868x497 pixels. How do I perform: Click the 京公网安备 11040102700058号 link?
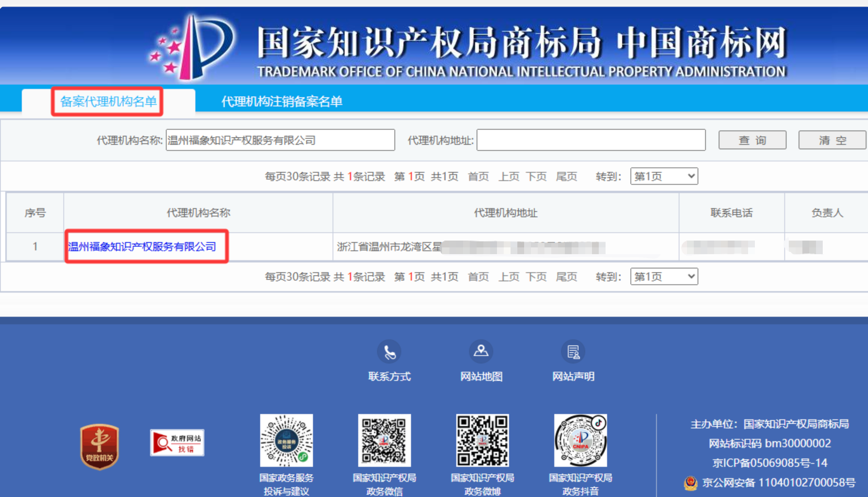click(779, 483)
